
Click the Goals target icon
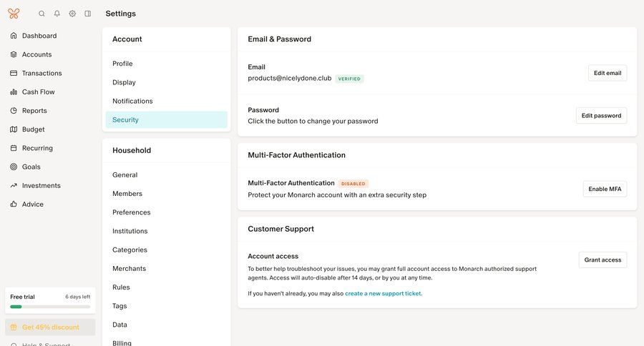[x=14, y=167]
